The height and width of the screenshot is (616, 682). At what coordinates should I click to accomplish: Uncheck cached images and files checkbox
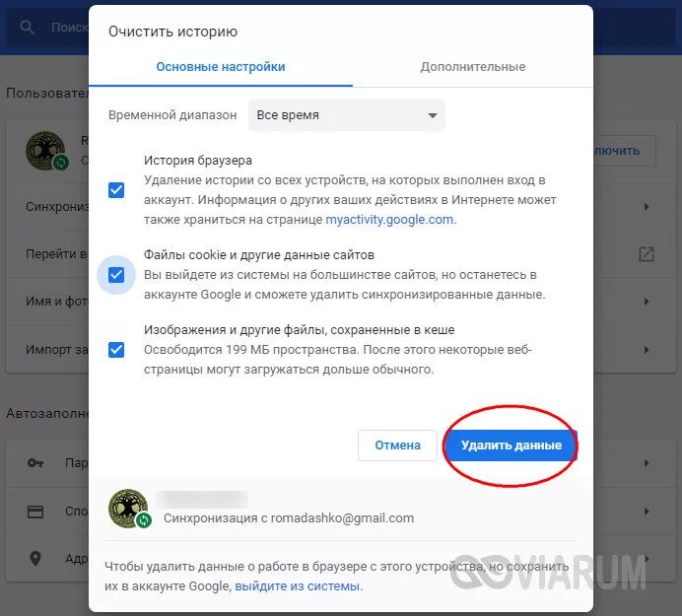(116, 350)
